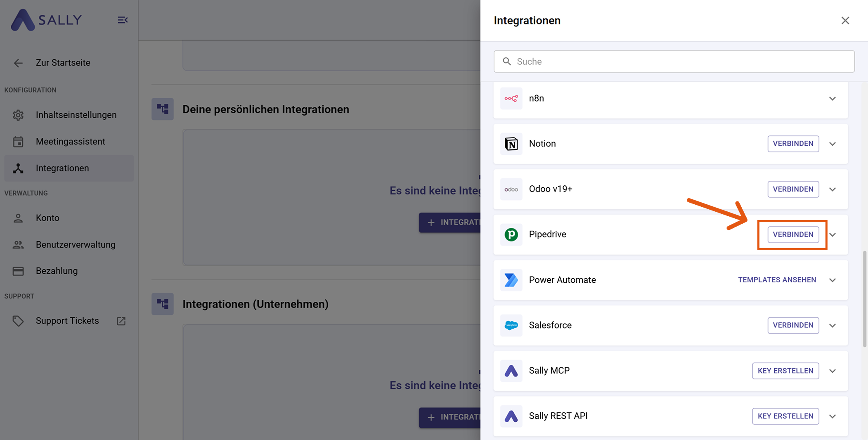Click the icon beside Integrationen (Unternehmen)
Screen dimensions: 868x440
tap(163, 304)
